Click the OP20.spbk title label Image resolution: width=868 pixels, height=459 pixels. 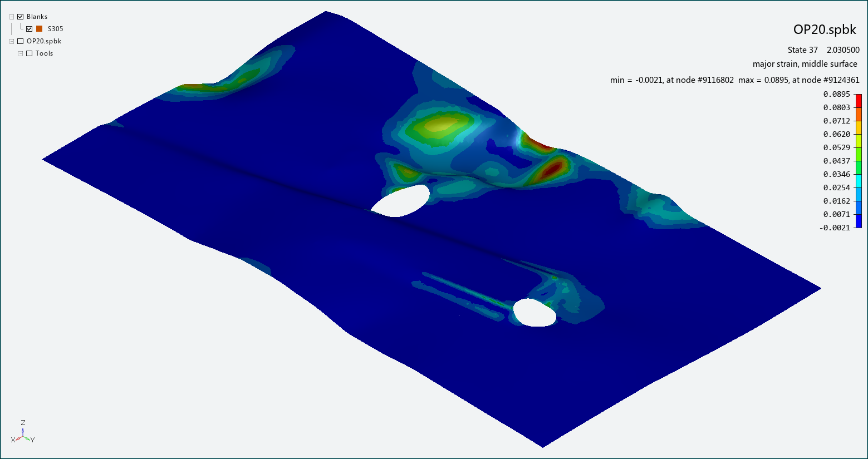[x=825, y=29]
